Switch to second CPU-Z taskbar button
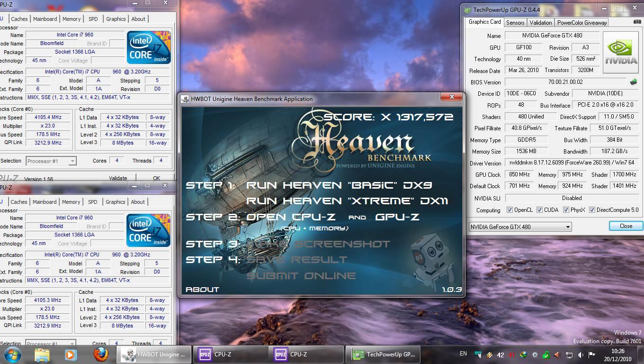Screen dimensions: 644x364 306,355
